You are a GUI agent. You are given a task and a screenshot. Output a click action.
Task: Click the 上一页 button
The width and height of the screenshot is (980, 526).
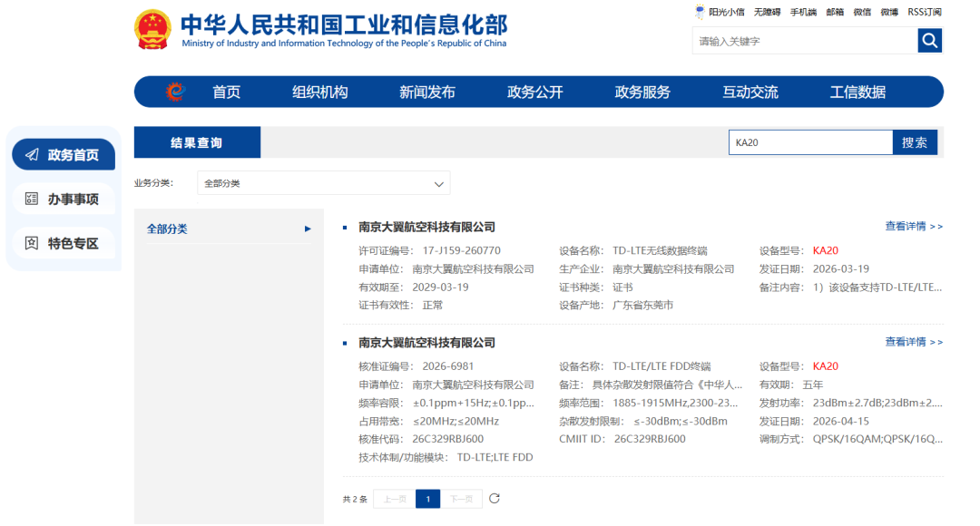coord(395,499)
